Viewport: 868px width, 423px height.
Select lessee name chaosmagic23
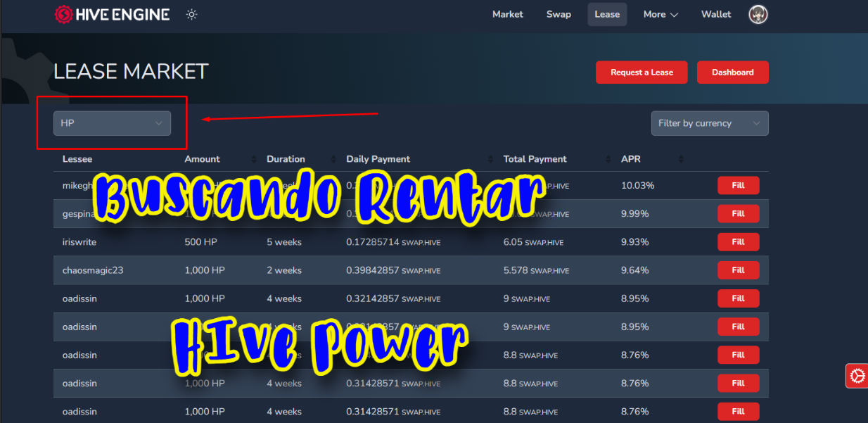coord(93,270)
